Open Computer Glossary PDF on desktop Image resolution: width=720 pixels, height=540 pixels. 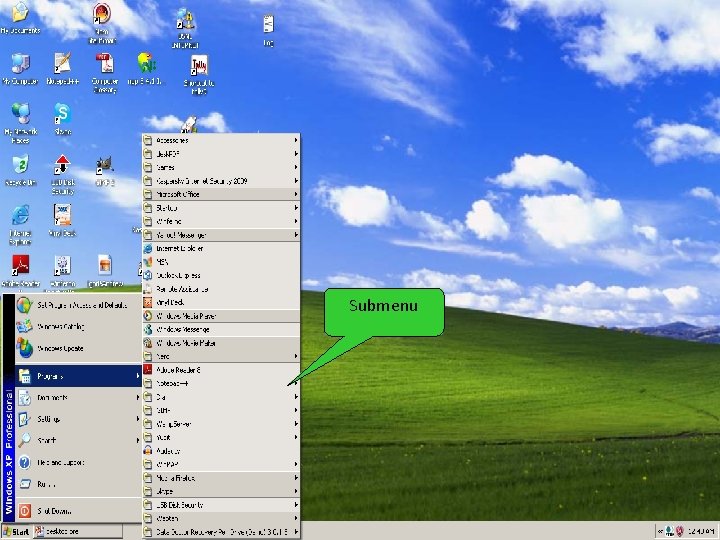pos(105,73)
